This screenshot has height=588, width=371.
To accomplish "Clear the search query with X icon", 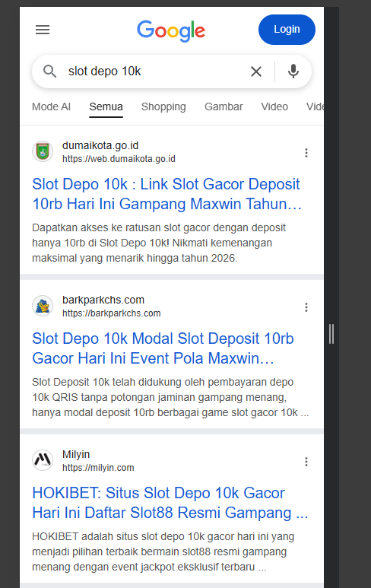I will [256, 72].
